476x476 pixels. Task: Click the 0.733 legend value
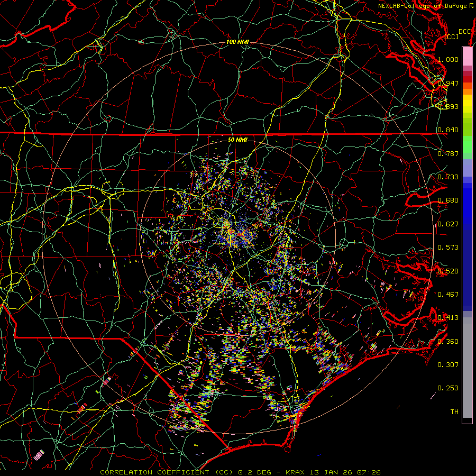coord(448,177)
